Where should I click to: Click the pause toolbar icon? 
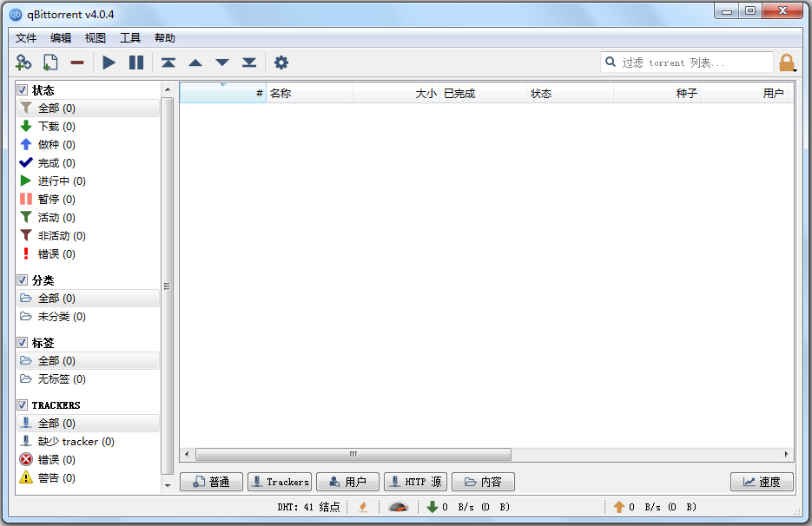(136, 62)
